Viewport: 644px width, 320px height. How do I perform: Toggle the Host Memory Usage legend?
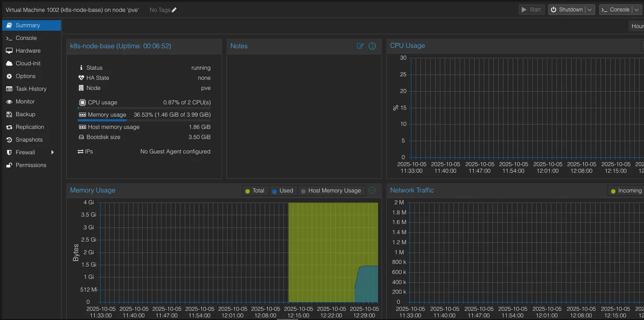(x=331, y=191)
